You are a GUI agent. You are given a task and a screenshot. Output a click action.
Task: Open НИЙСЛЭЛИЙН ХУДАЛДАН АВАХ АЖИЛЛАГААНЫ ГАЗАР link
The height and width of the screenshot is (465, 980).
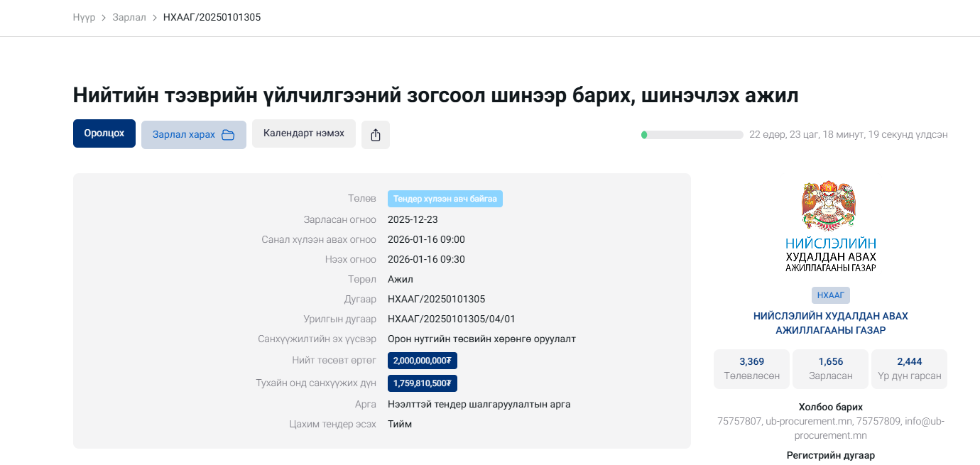[830, 323]
